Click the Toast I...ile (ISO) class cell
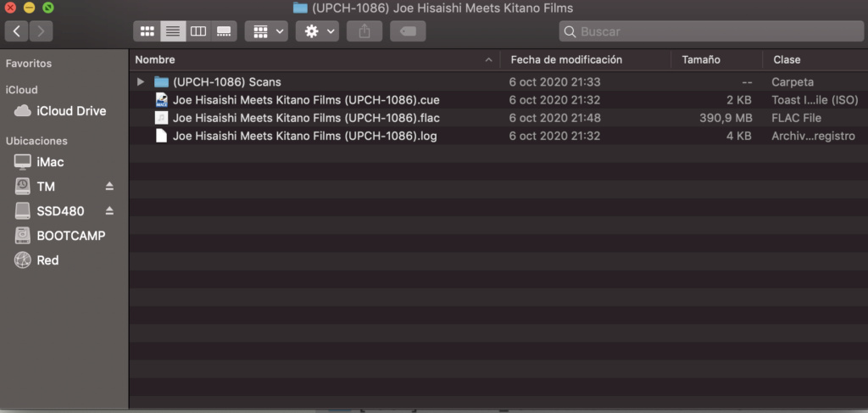This screenshot has height=413, width=868. point(815,100)
